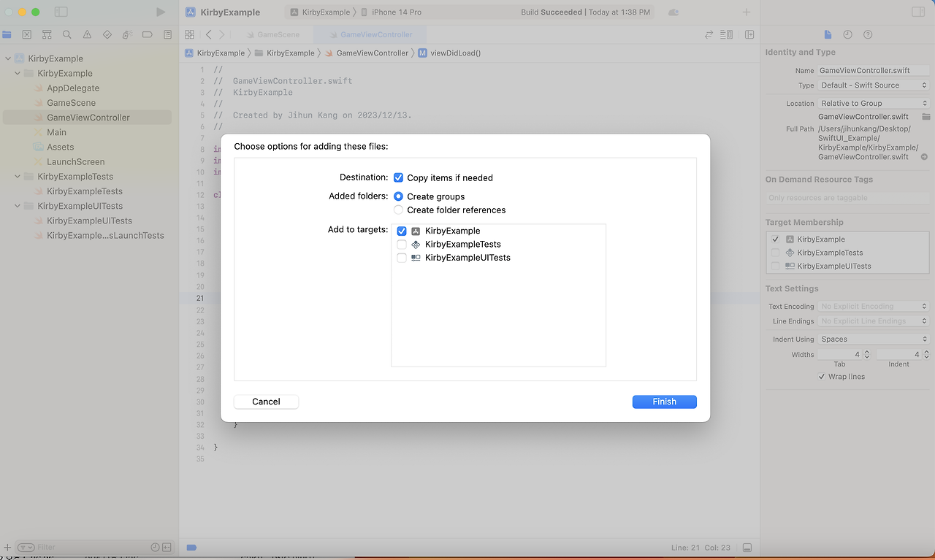This screenshot has height=560, width=935.
Task: Add editor on right
Action: 749,34
